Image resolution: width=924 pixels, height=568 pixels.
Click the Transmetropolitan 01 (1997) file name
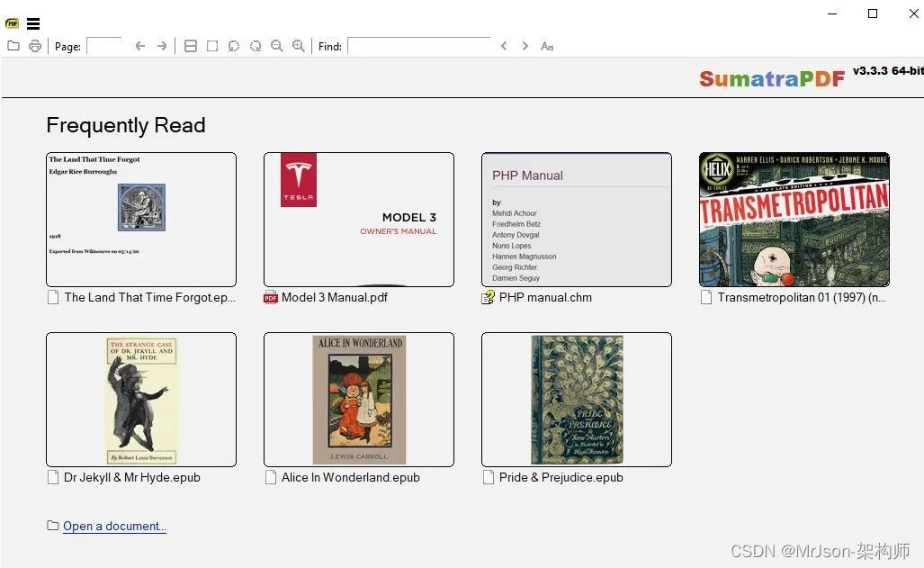tap(802, 297)
